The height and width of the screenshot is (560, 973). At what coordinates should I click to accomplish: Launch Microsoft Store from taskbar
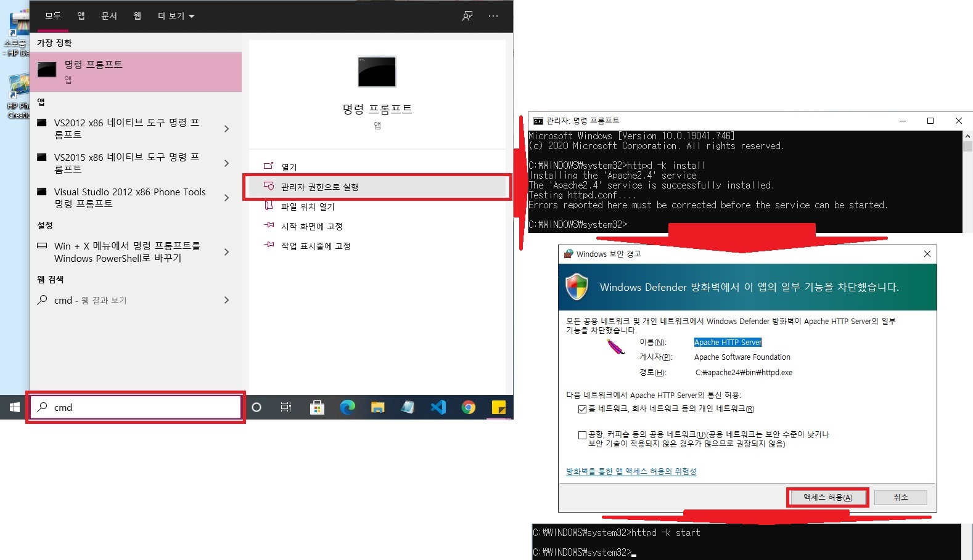pyautogui.click(x=317, y=407)
